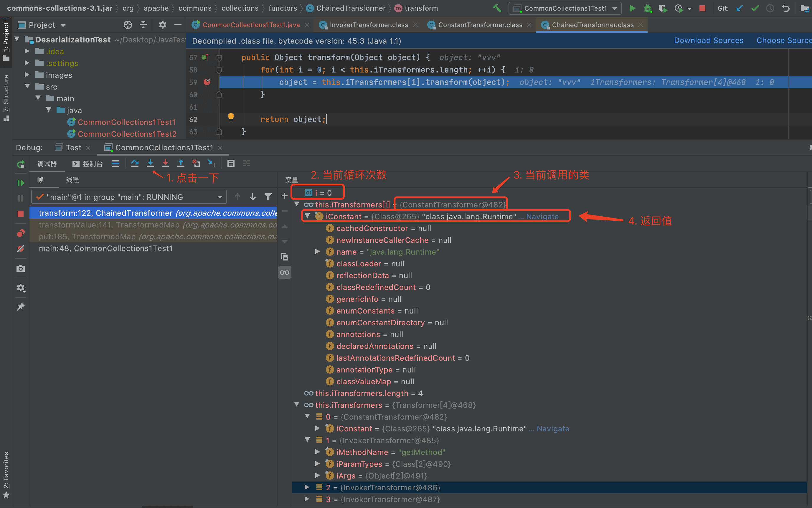812x508 pixels.
Task: Toggle Mute Breakpoints icon
Action: [21, 249]
